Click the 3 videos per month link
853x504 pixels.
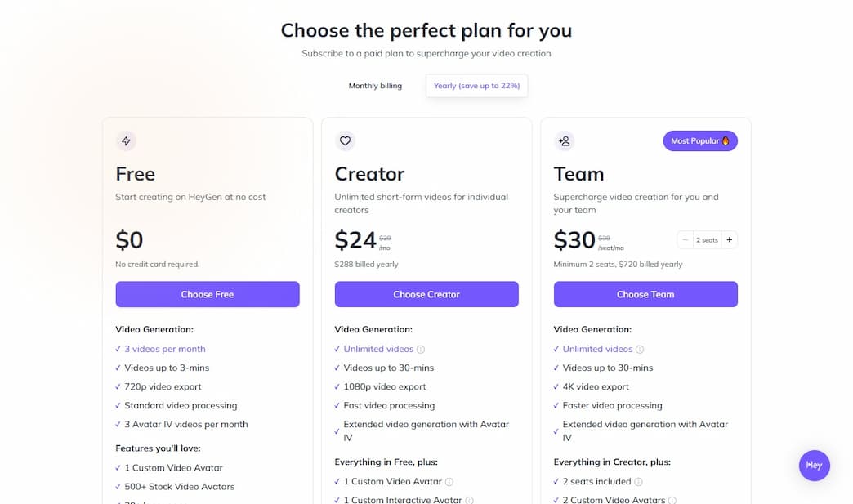pos(165,349)
